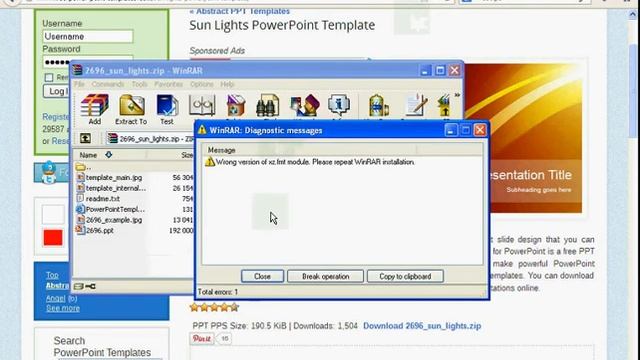The width and height of the screenshot is (640, 360).
Task: Click the Test archive toolbar icon
Action: [167, 109]
